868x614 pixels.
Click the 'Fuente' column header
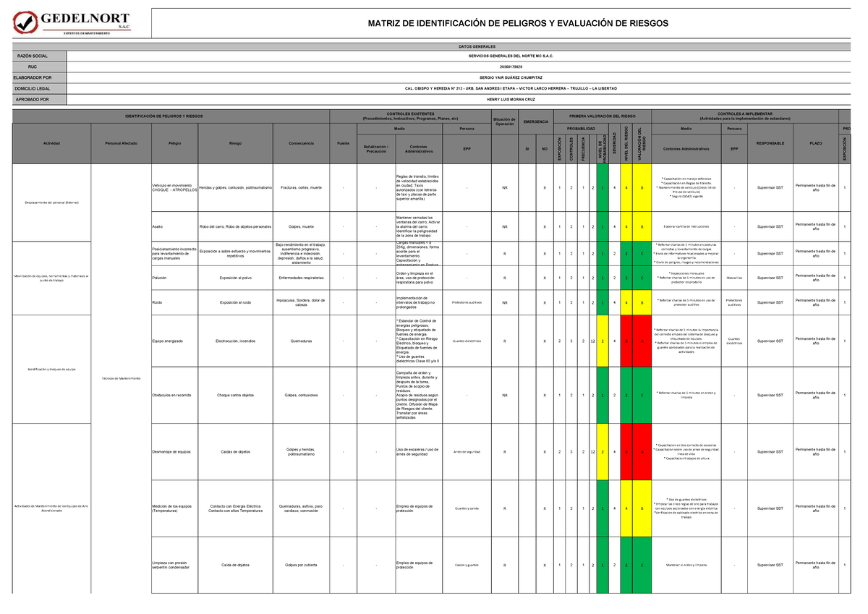point(344,143)
